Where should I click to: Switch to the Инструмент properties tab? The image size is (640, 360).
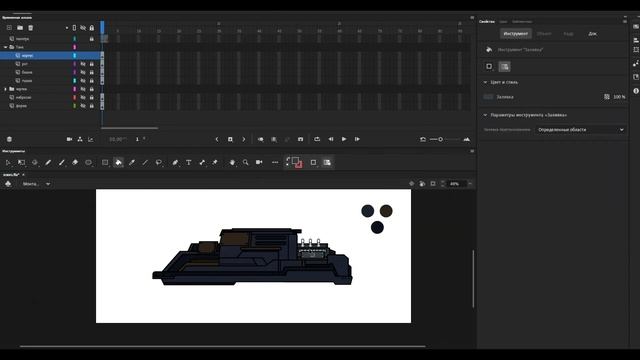(516, 33)
